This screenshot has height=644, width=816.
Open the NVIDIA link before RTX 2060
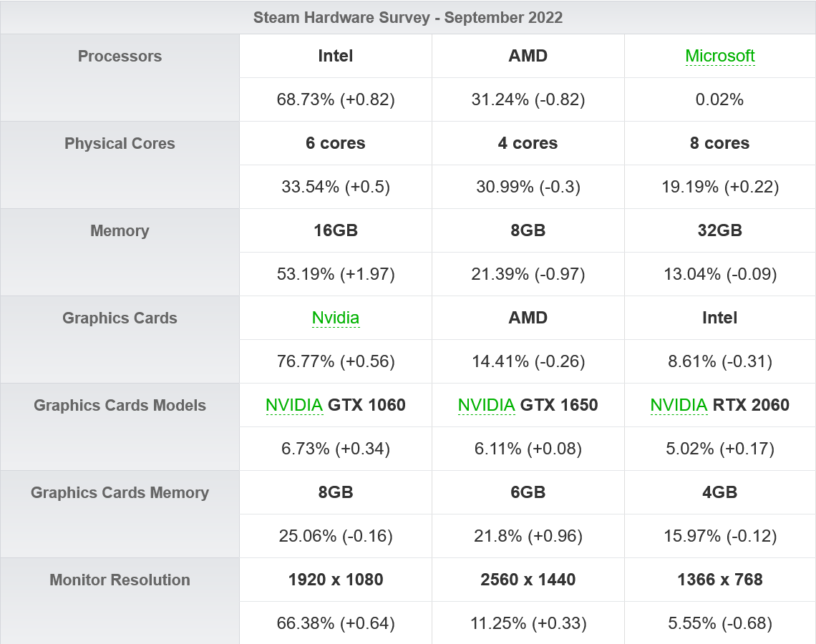[679, 405]
